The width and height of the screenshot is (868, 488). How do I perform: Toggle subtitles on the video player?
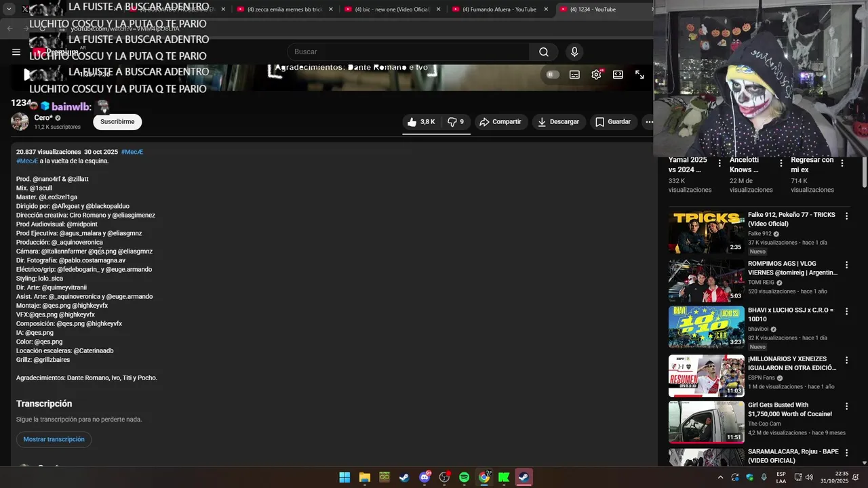tap(574, 75)
